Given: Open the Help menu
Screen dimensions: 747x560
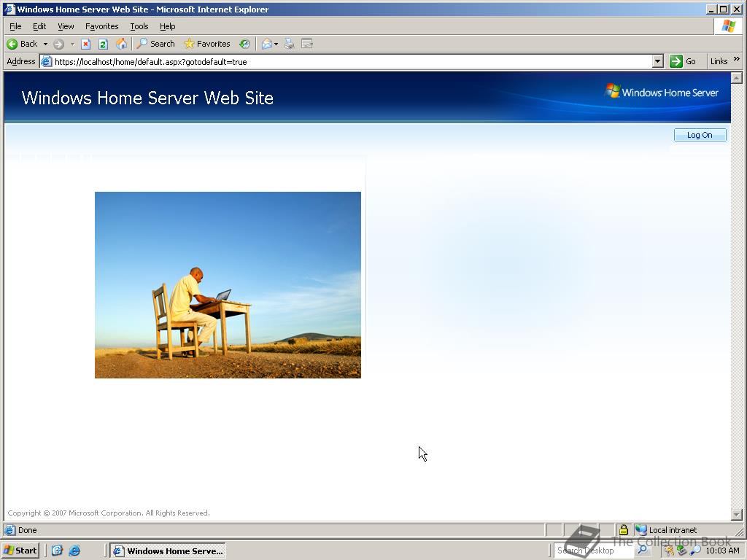Looking at the screenshot, I should (167, 26).
